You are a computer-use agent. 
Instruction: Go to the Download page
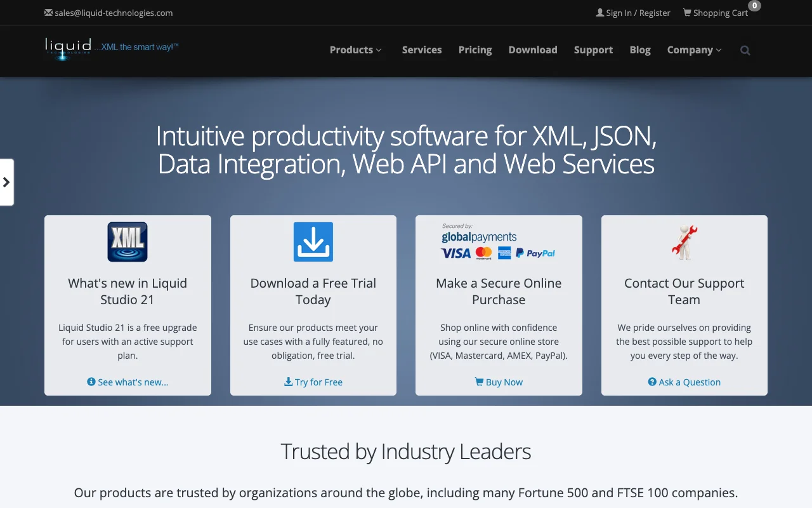533,50
